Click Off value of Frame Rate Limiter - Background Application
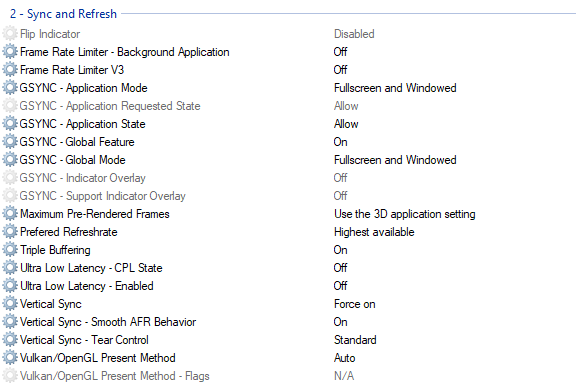The image size is (576, 391). point(341,52)
